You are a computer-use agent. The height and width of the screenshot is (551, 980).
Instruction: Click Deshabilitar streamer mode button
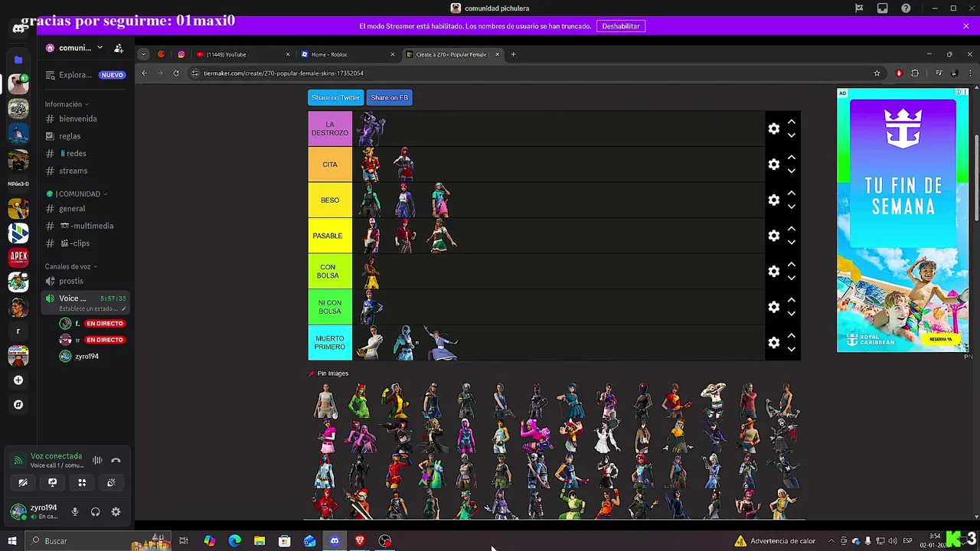tap(620, 26)
